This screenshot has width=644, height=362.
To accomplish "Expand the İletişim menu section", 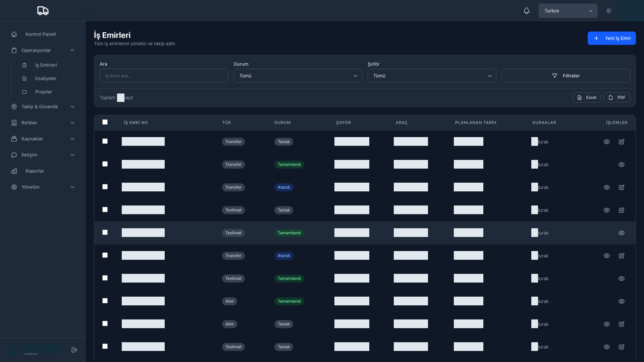I will [x=43, y=155].
